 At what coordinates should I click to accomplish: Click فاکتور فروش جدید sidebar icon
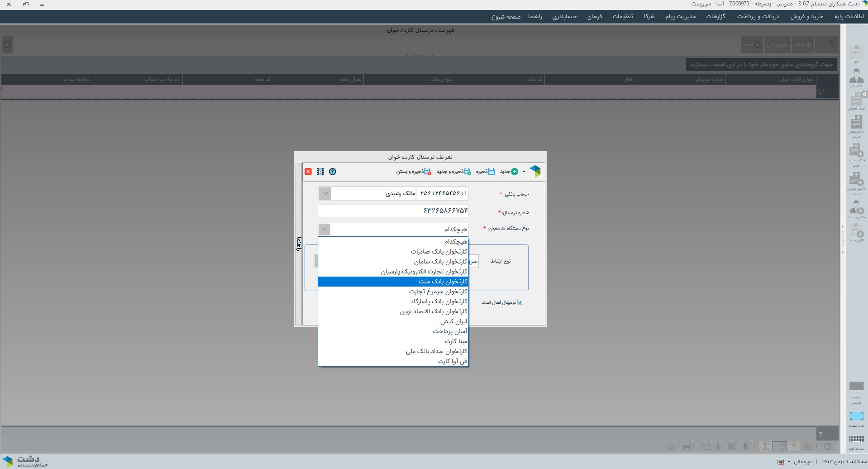coord(856,183)
